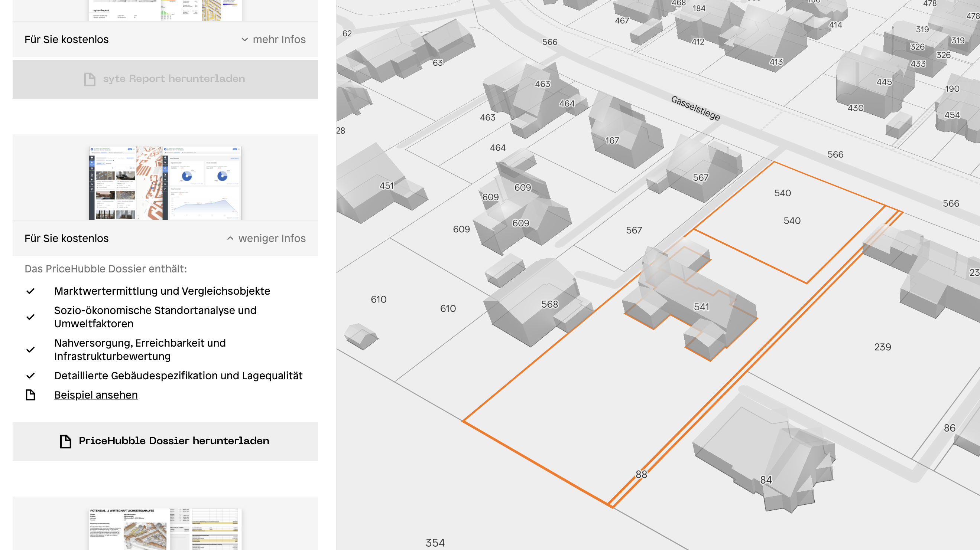Collapse the weniger Infos section
Viewport: 980px width, 550px height.
click(272, 238)
